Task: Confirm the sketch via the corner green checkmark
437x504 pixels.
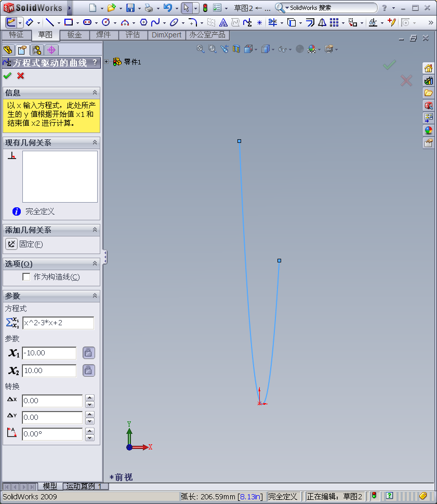Action: pos(389,65)
